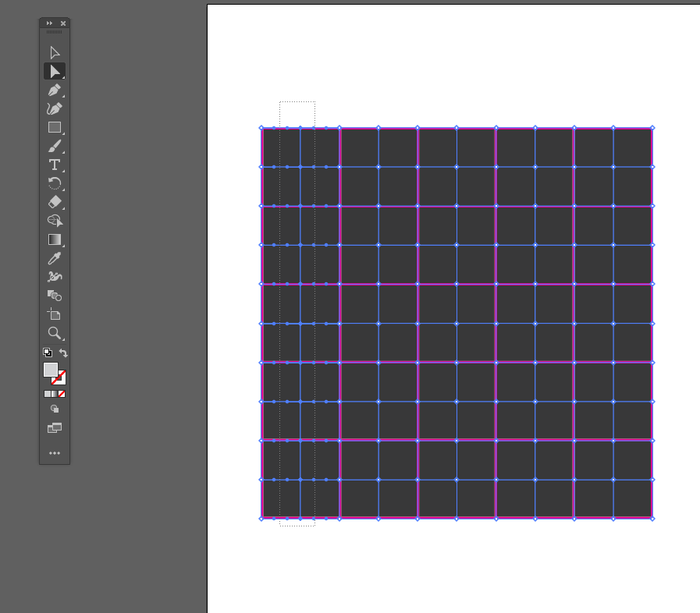Change the screen mode
The height and width of the screenshot is (613, 700).
55,428
